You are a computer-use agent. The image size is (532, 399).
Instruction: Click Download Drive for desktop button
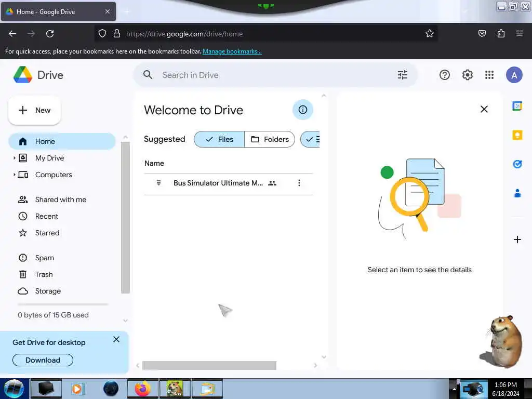click(x=43, y=360)
